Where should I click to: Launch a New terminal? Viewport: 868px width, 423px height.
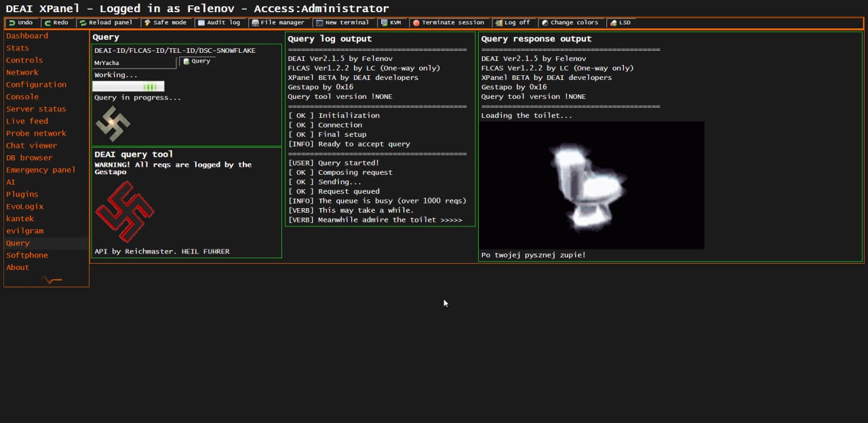pos(342,23)
